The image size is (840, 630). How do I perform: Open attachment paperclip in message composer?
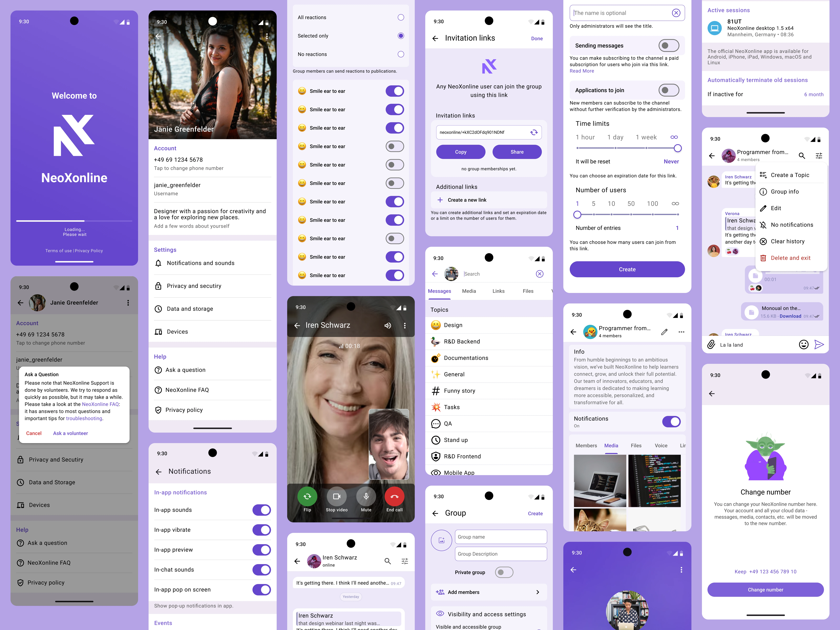point(711,344)
